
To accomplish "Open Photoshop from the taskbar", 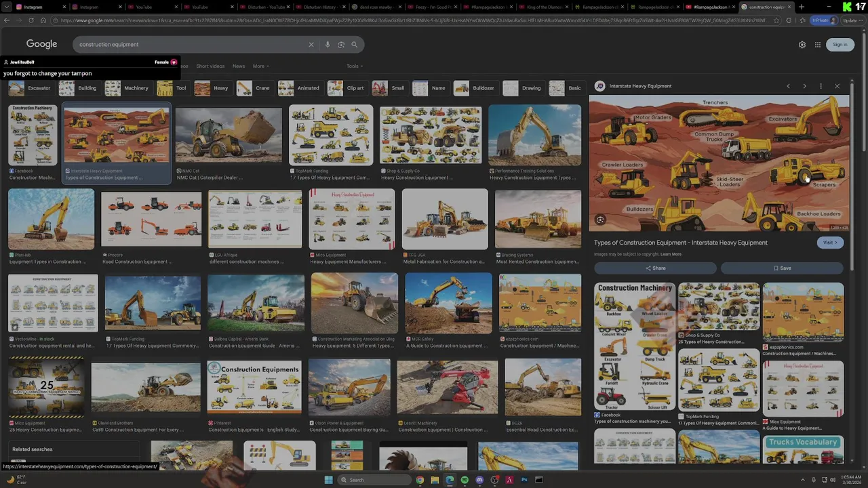I will 524,480.
